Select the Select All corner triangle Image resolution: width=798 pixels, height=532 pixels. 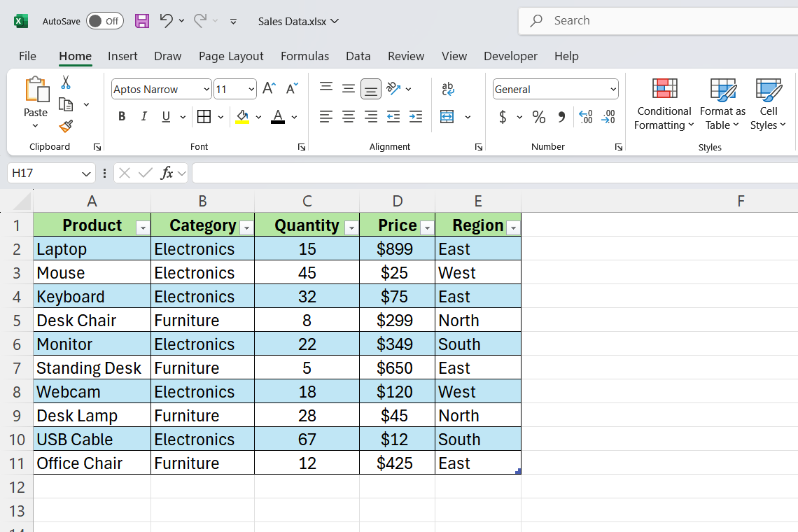coord(22,202)
